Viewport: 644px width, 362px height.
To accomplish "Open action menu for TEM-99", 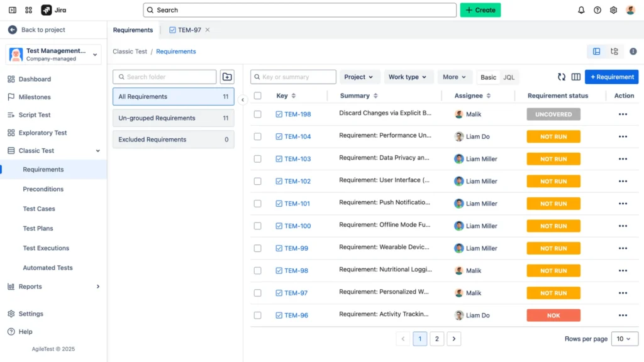I will [x=623, y=248].
